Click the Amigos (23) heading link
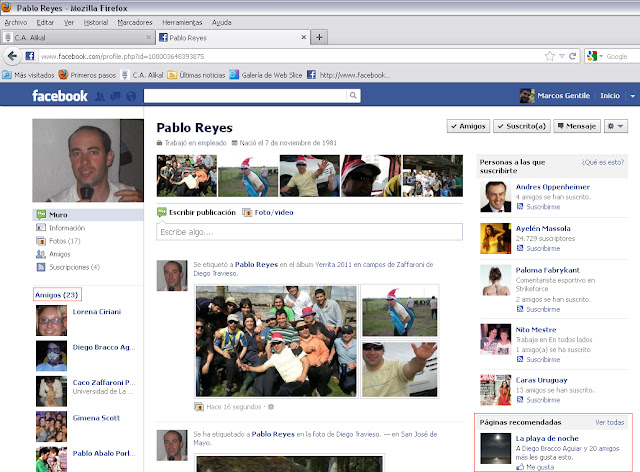The width and height of the screenshot is (640, 472). click(x=56, y=295)
